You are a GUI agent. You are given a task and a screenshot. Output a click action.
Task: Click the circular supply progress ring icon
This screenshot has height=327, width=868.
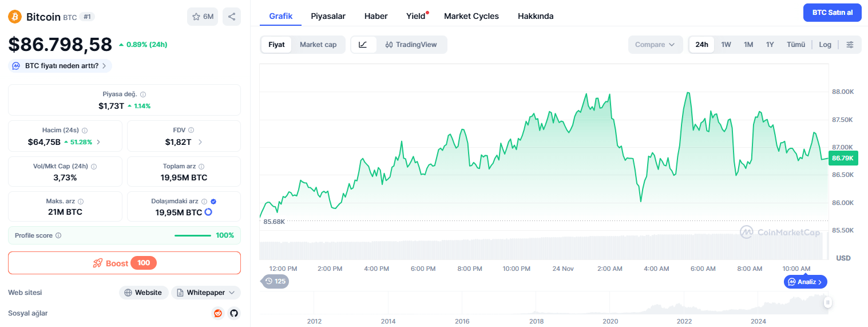tap(208, 212)
